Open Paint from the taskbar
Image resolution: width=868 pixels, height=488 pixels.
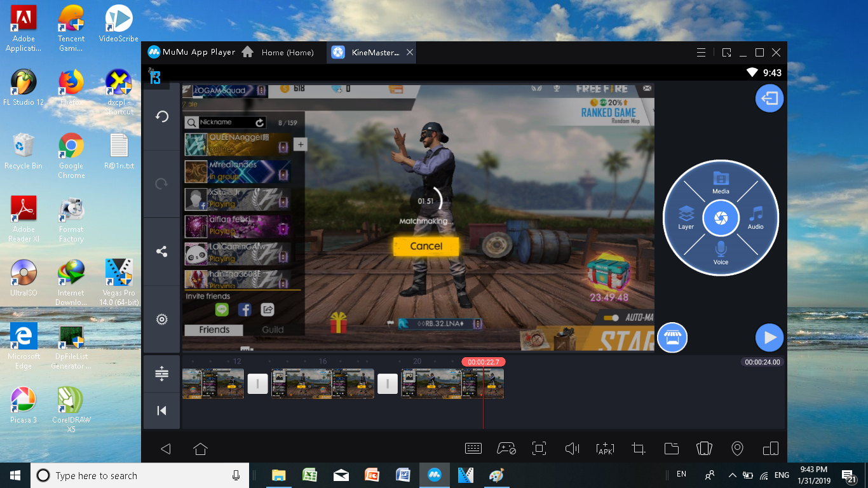(x=496, y=475)
